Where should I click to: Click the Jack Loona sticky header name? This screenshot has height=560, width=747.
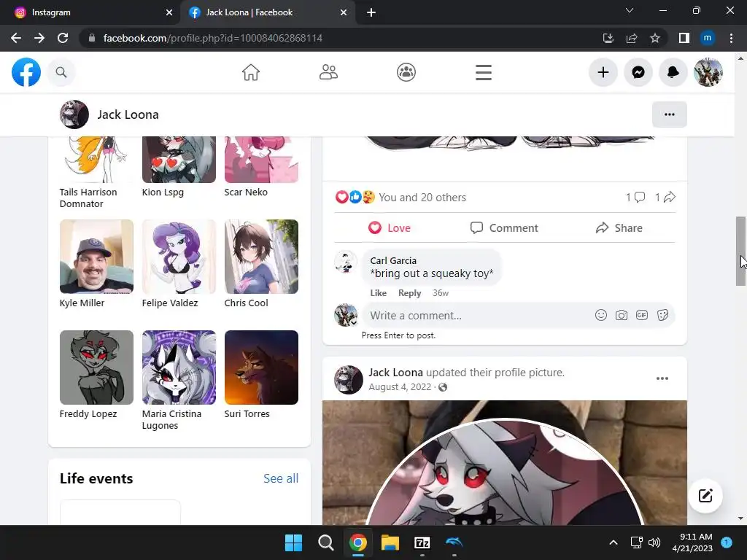[x=128, y=114]
